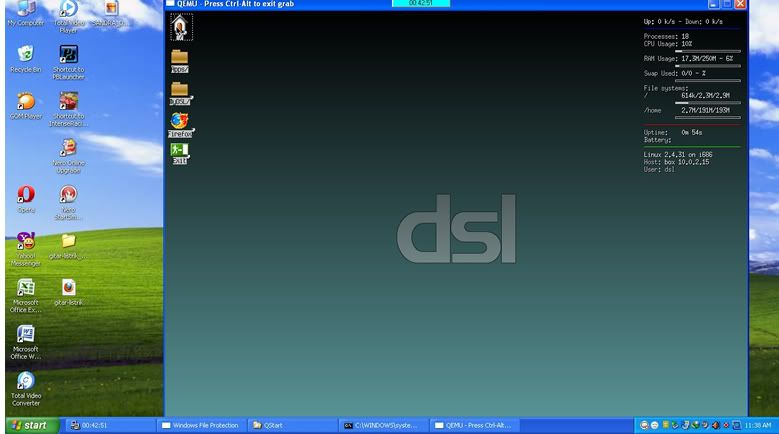Launch Shortcut to PBLauncher
The height and width of the screenshot is (434, 779).
69,62
